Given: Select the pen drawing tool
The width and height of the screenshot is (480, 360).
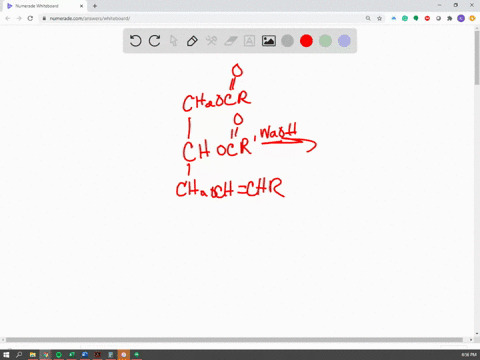Looking at the screenshot, I should tap(192, 41).
